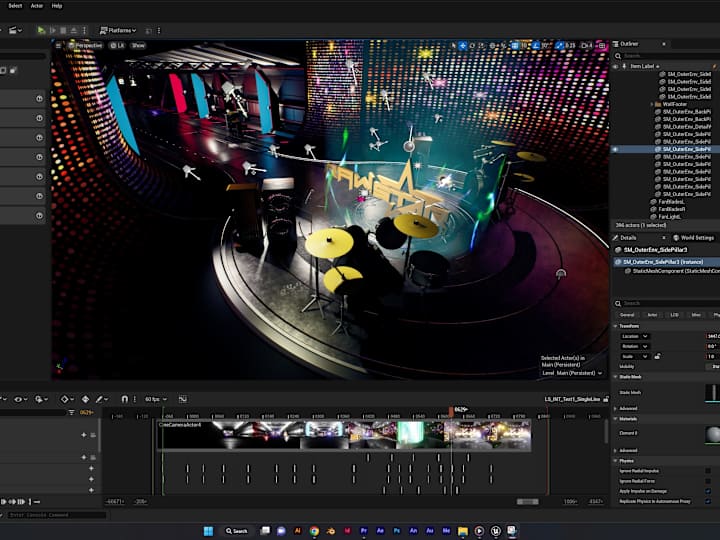Toggle visibility of the selected SM_OuterEnv_SidePil row
This screenshot has width=720, height=540.
point(615,149)
